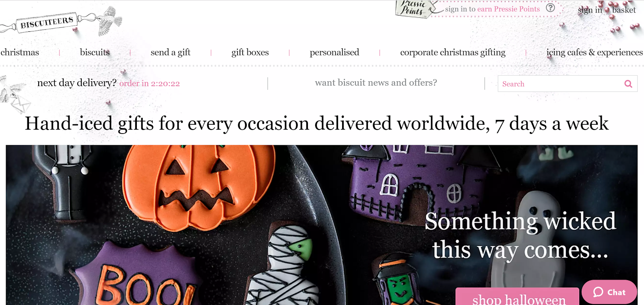
Task: Open the gift boxes menu
Action: pyautogui.click(x=250, y=52)
